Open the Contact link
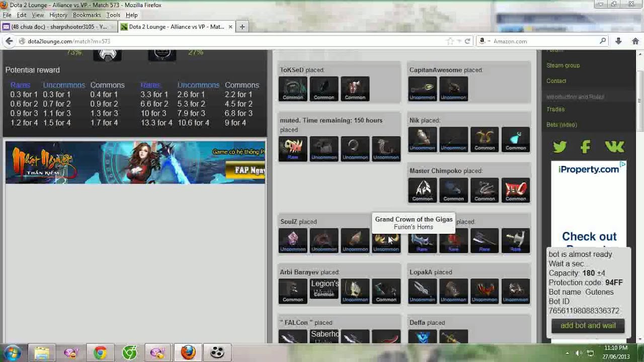Viewport: 644px width, 362px height. coord(556,81)
